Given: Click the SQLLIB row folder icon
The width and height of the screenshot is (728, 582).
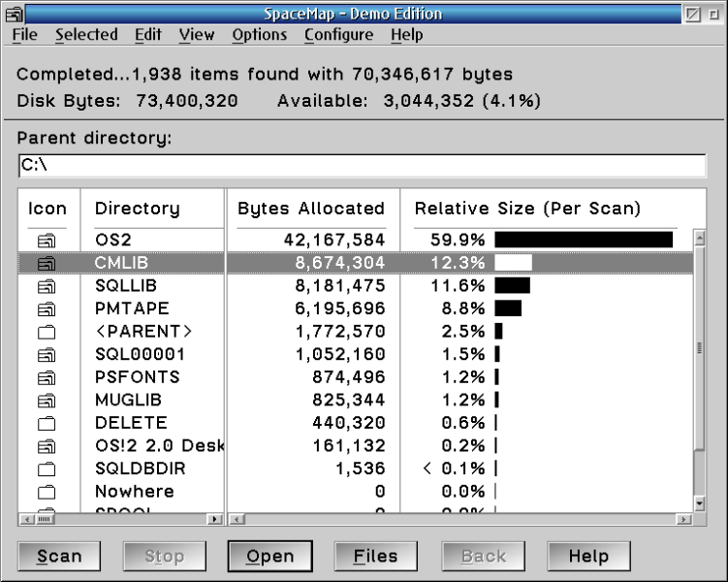Looking at the screenshot, I should click(47, 286).
